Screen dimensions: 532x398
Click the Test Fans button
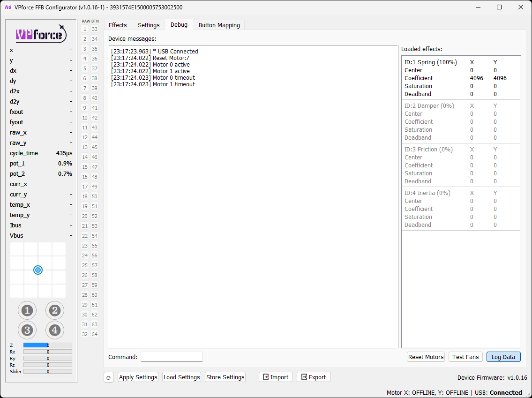point(465,357)
